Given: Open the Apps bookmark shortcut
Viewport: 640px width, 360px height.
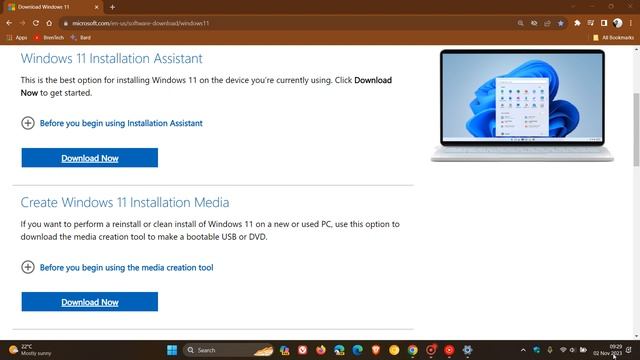Looking at the screenshot, I should (x=17, y=38).
